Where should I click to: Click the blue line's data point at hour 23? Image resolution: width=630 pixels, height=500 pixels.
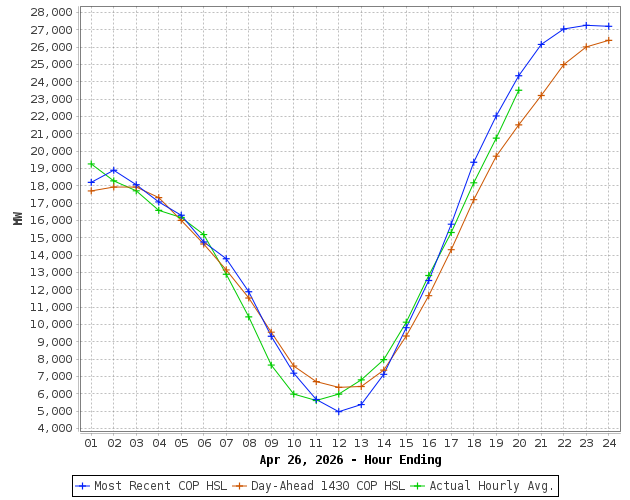coord(586,25)
